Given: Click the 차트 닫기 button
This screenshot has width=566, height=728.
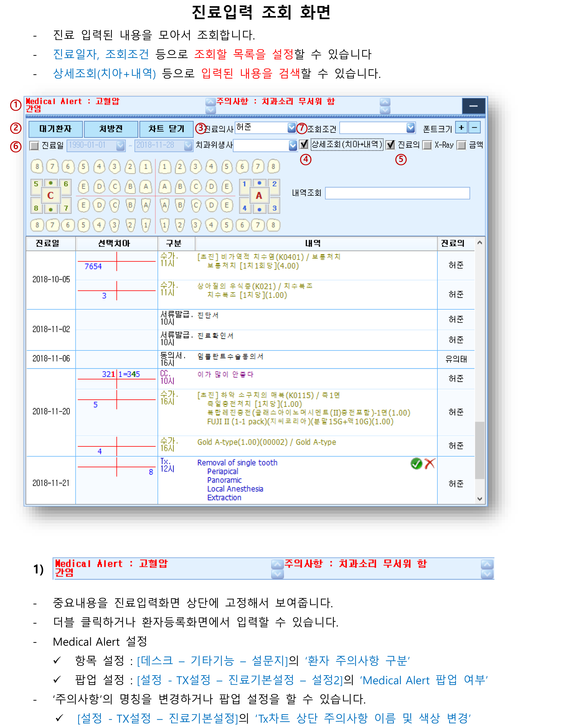Looking at the screenshot, I should pos(166,129).
